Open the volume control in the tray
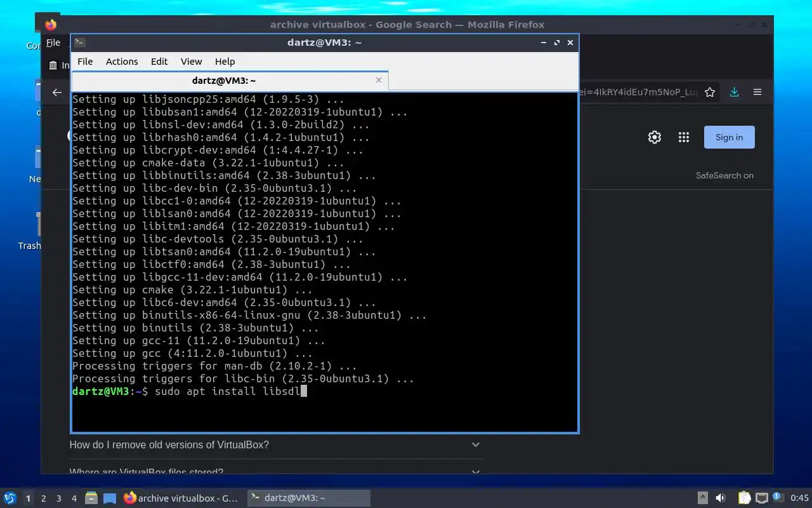The width and height of the screenshot is (812, 508). pos(721,498)
